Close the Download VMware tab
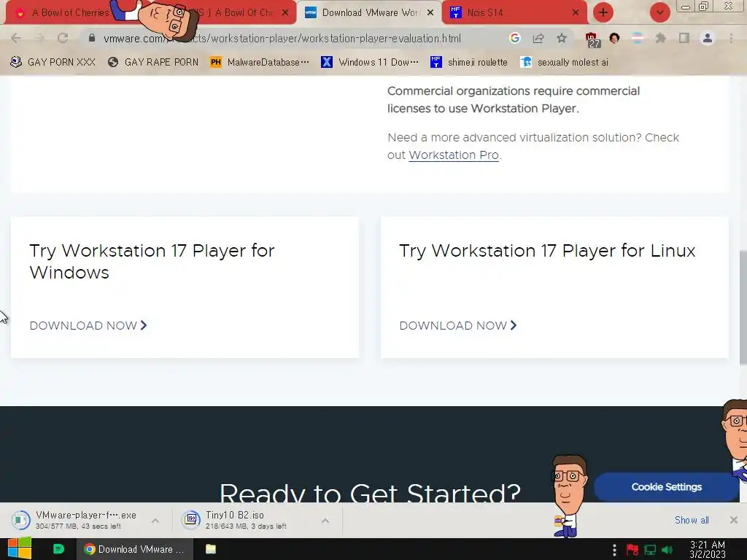 [430, 13]
